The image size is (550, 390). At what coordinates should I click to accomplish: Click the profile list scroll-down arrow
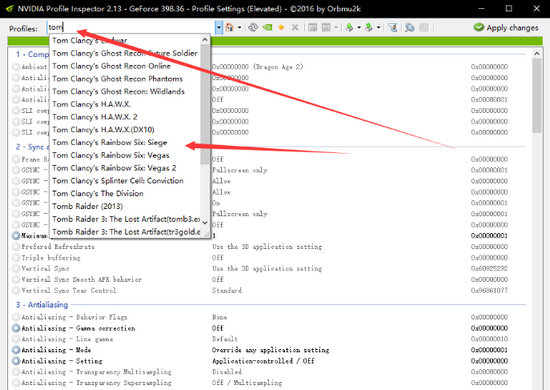(x=205, y=222)
